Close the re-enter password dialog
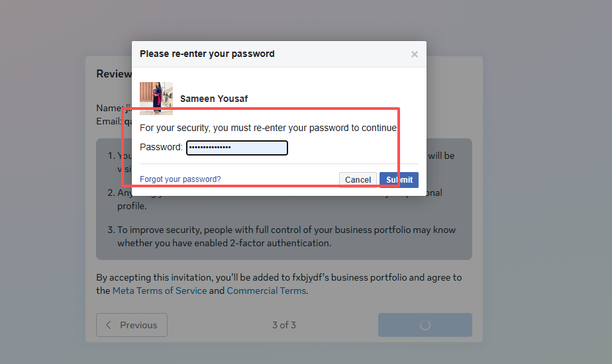 [x=415, y=54]
